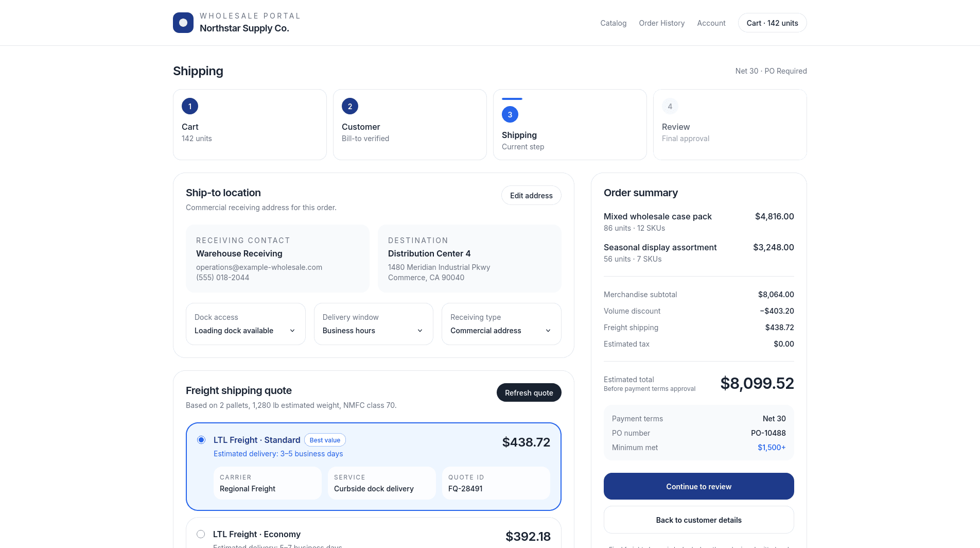Select LTL Freight Standard radio button

201,440
